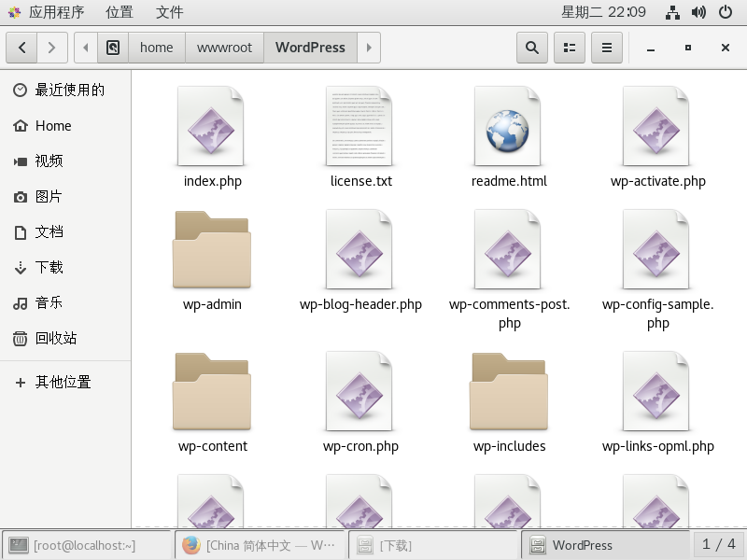Click the wp-cron.php file name label
The width and height of the screenshot is (747, 560).
pos(360,447)
